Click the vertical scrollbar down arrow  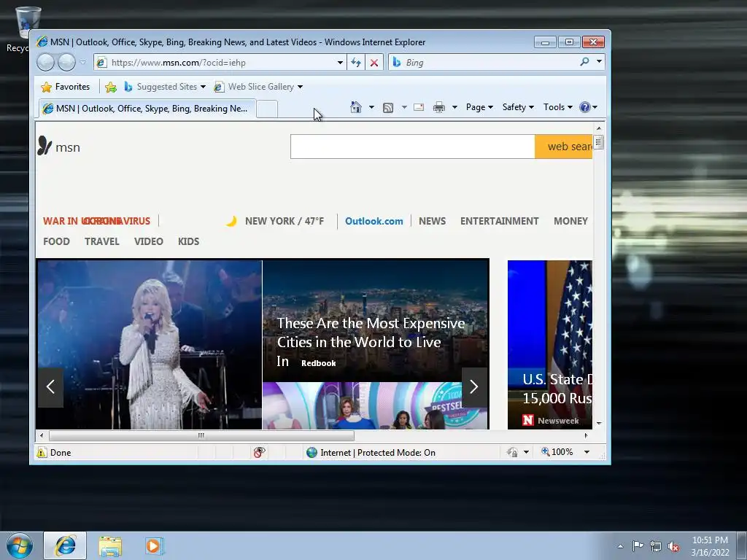pos(599,424)
